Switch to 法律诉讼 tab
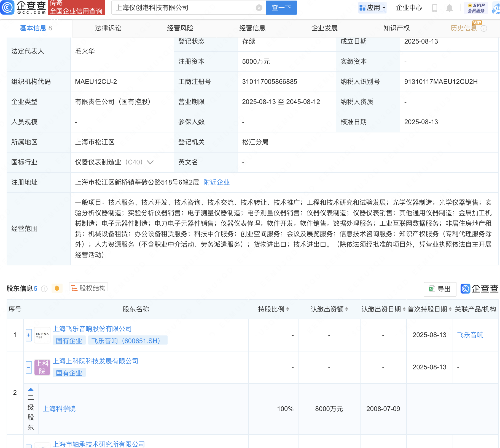 pyautogui.click(x=108, y=28)
